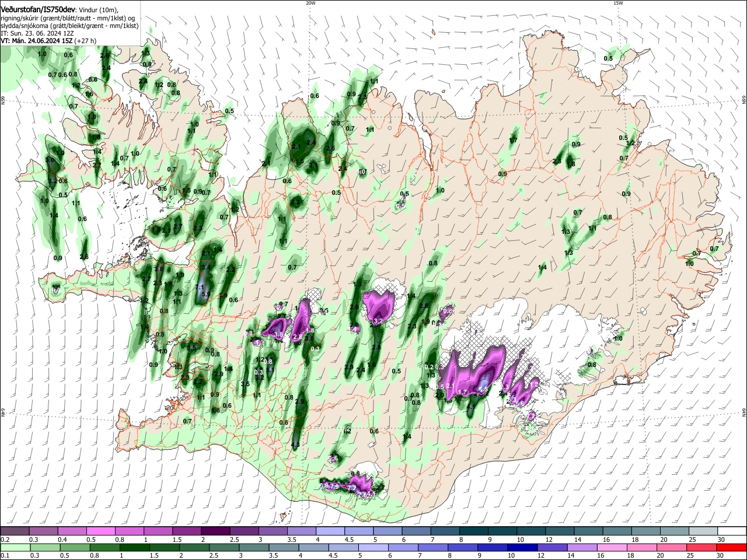Image resolution: width=747 pixels, height=560 pixels.
Task: Click the precipitation value '7.9' on the southern glacier
Action: 334,486
